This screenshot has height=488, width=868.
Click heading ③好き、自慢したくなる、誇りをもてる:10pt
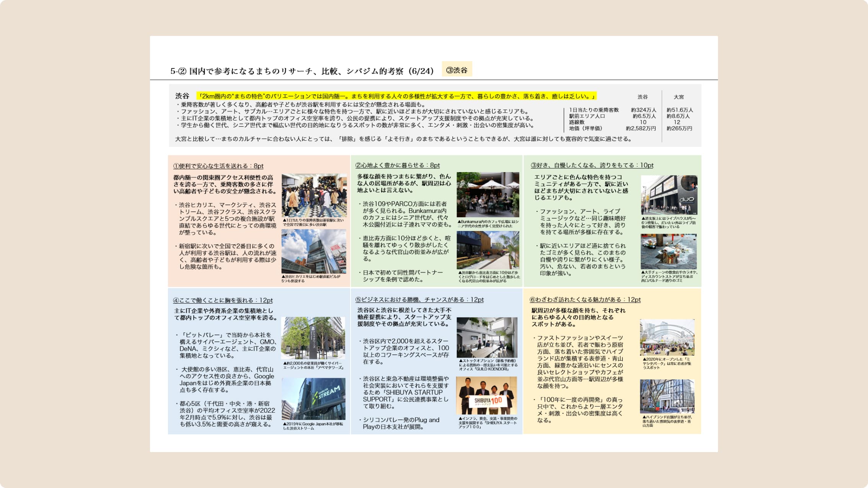tap(592, 165)
